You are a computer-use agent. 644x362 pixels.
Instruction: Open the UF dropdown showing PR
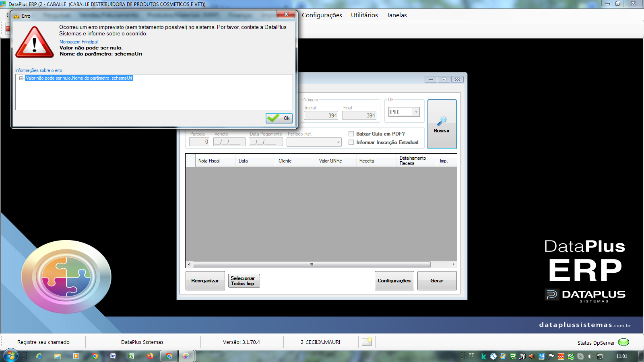[404, 112]
